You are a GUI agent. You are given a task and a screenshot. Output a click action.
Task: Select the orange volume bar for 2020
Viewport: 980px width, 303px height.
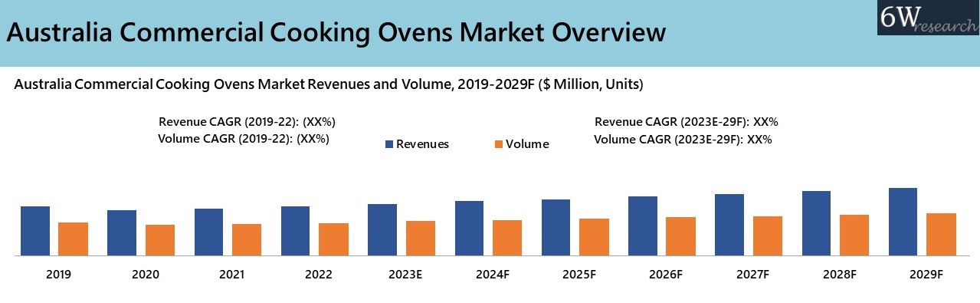click(160, 240)
